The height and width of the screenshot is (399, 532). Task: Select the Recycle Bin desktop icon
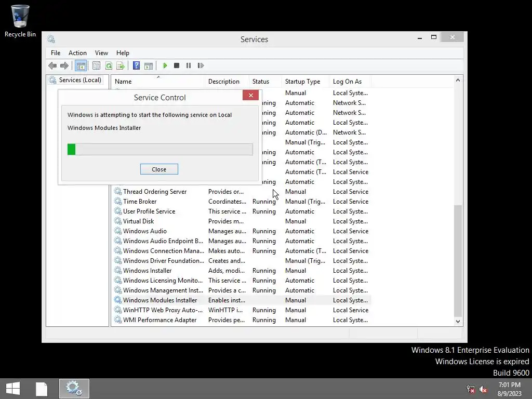click(x=20, y=20)
